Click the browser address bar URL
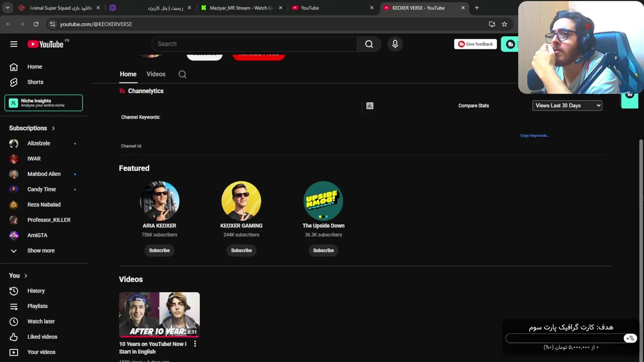This screenshot has height=362, width=644. 96,24
